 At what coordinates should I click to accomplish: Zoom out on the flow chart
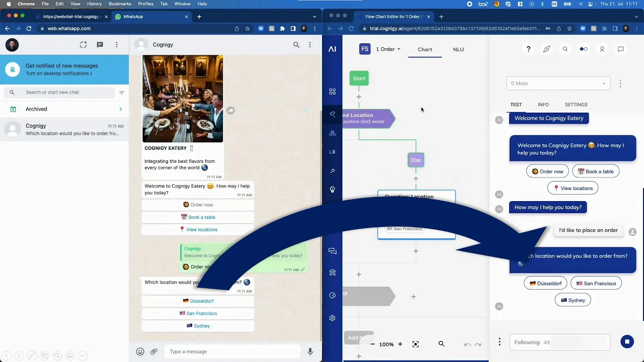click(x=372, y=344)
